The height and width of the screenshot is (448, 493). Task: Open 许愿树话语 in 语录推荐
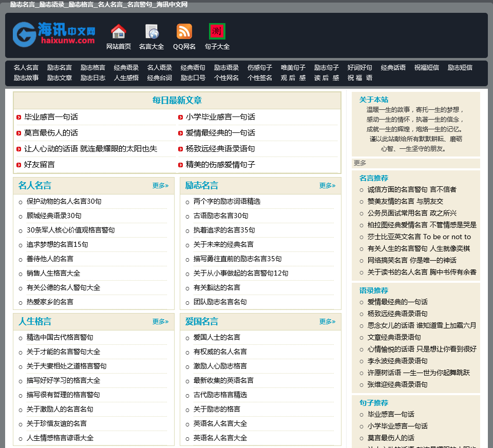[419, 373]
